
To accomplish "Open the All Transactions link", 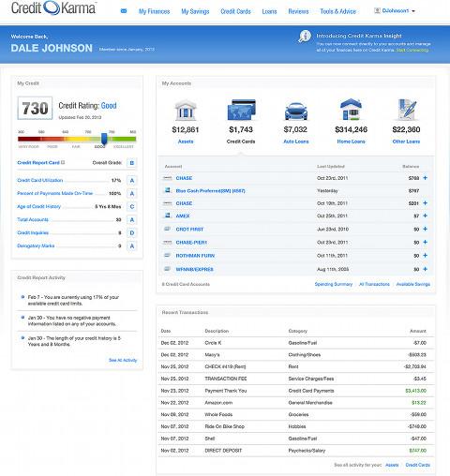I will pyautogui.click(x=374, y=284).
